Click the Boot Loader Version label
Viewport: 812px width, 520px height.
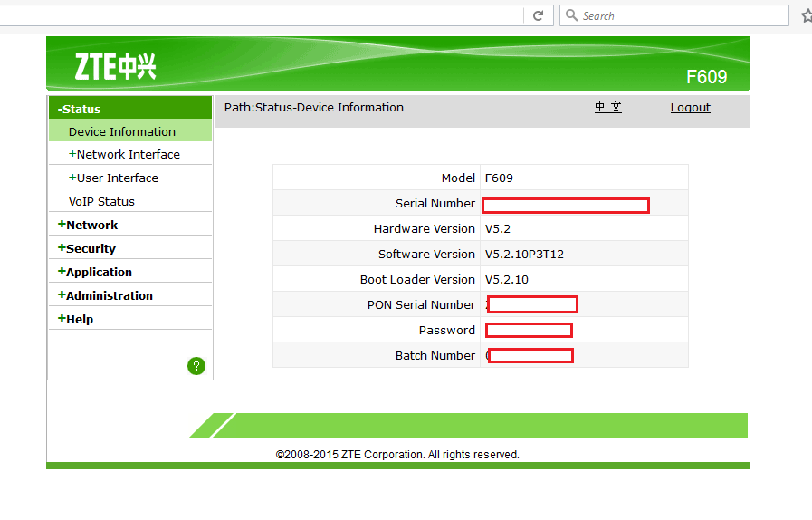click(x=417, y=279)
